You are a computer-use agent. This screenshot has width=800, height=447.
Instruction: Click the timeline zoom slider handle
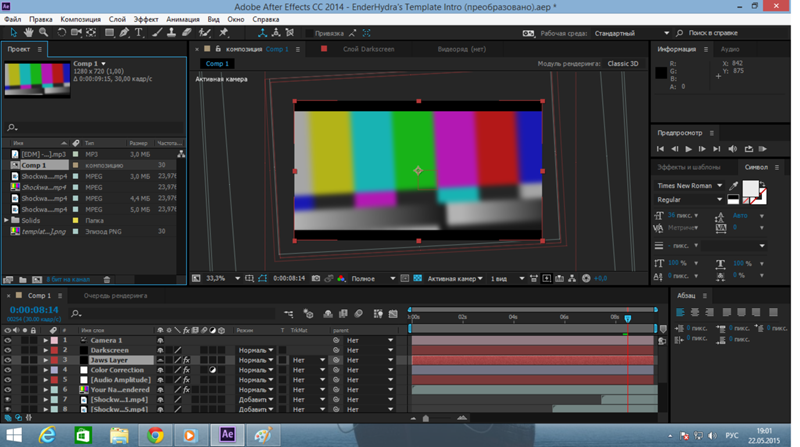(x=426, y=418)
